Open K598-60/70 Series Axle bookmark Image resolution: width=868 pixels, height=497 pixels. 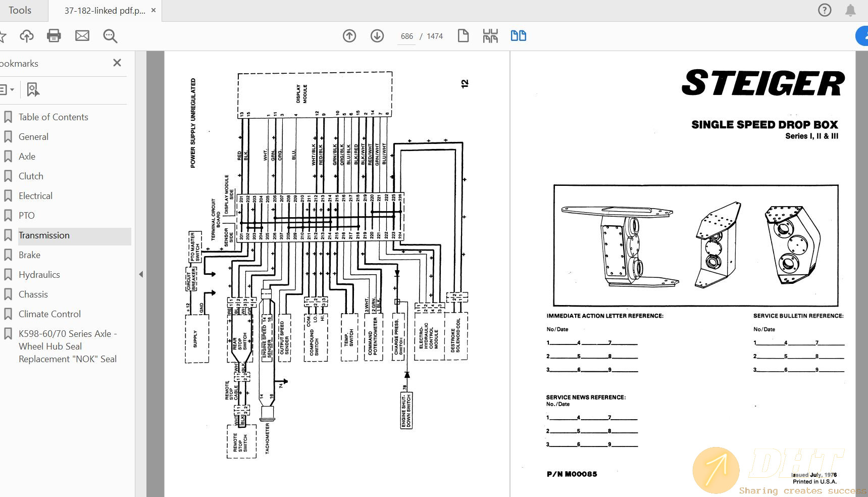68,346
